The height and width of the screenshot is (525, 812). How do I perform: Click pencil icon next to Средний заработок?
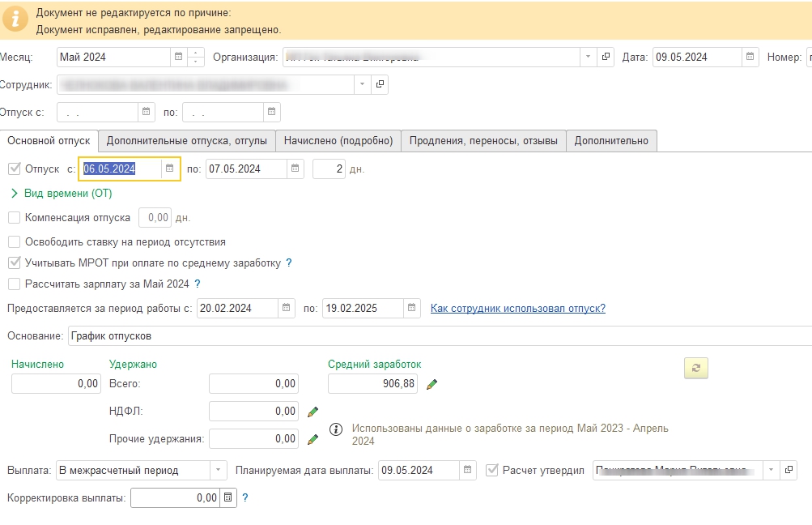[x=432, y=384]
